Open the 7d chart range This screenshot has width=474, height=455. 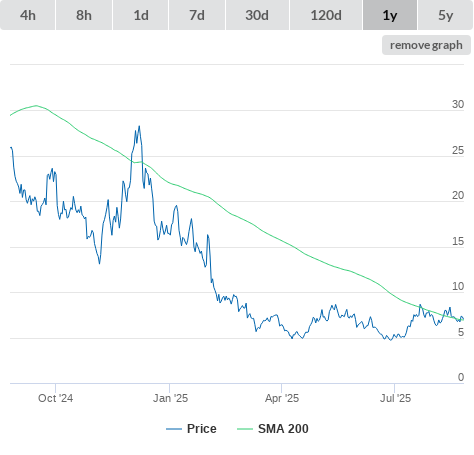coord(197,15)
